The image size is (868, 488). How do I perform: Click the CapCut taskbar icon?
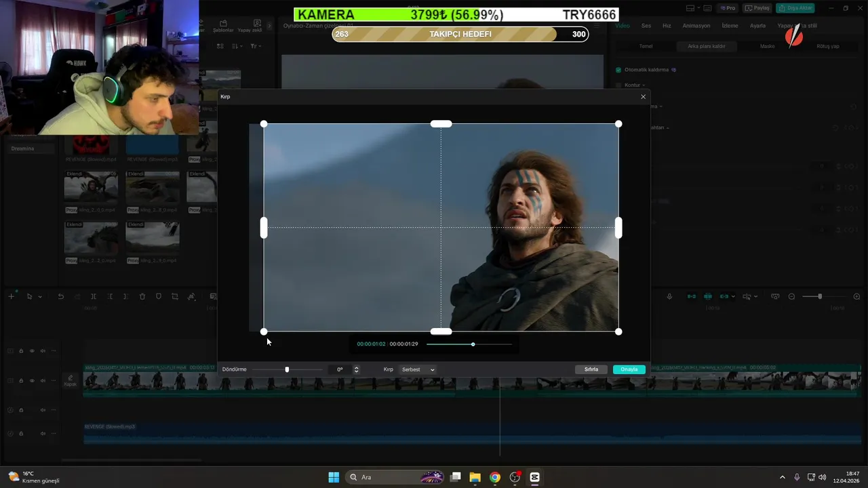coord(534,477)
